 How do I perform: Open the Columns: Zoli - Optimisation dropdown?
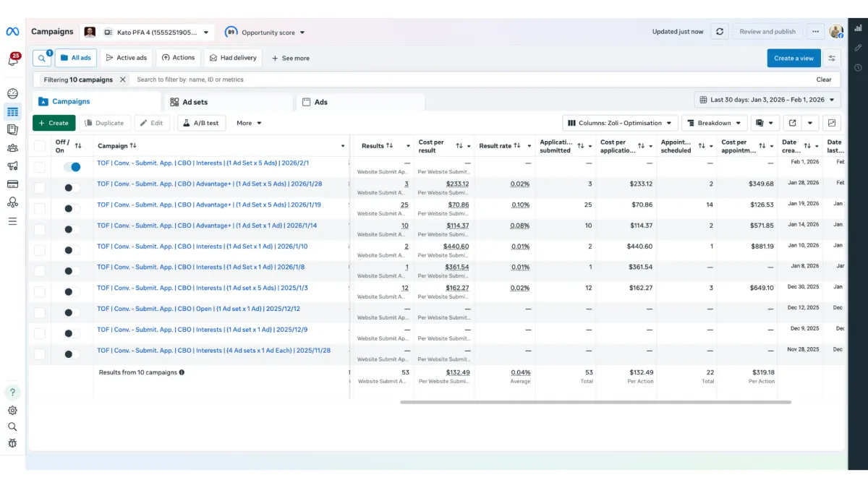click(x=621, y=123)
